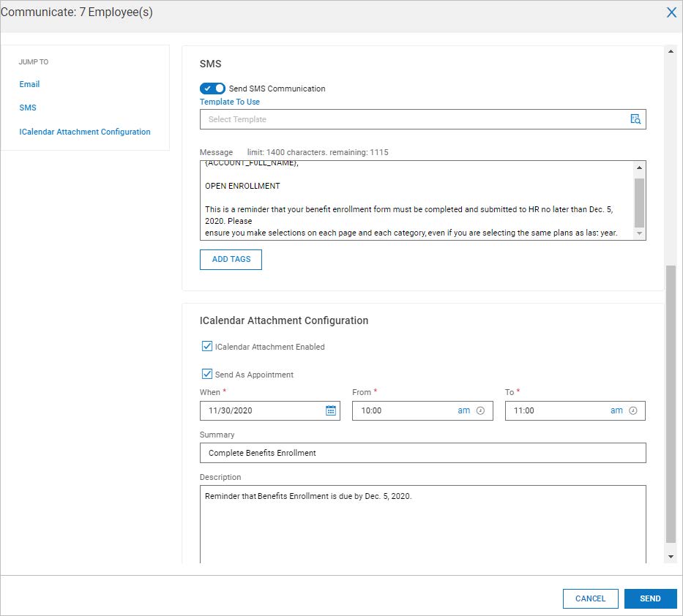683x616 pixels.
Task: Toggle Send SMS Communication switch off
Action: 213,89
